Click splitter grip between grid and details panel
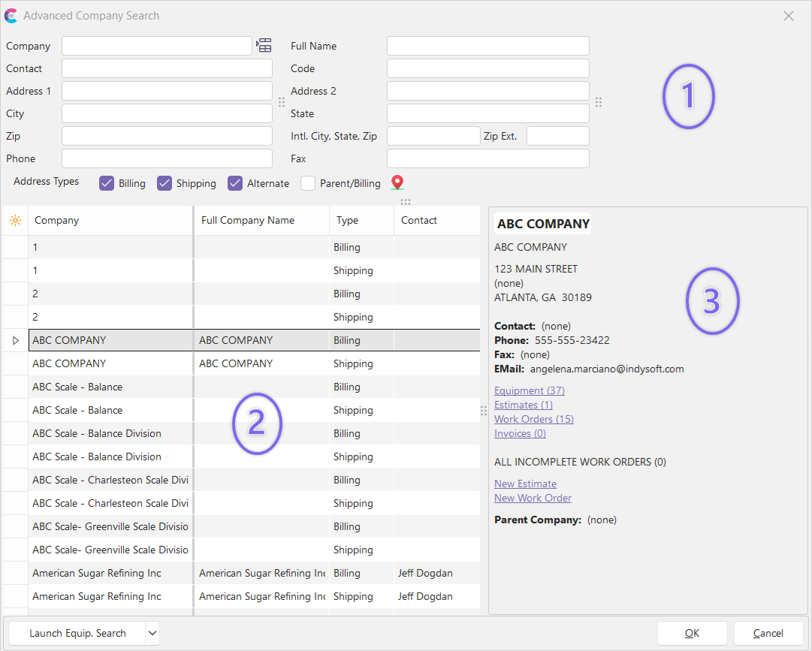The height and width of the screenshot is (651, 812). (484, 410)
